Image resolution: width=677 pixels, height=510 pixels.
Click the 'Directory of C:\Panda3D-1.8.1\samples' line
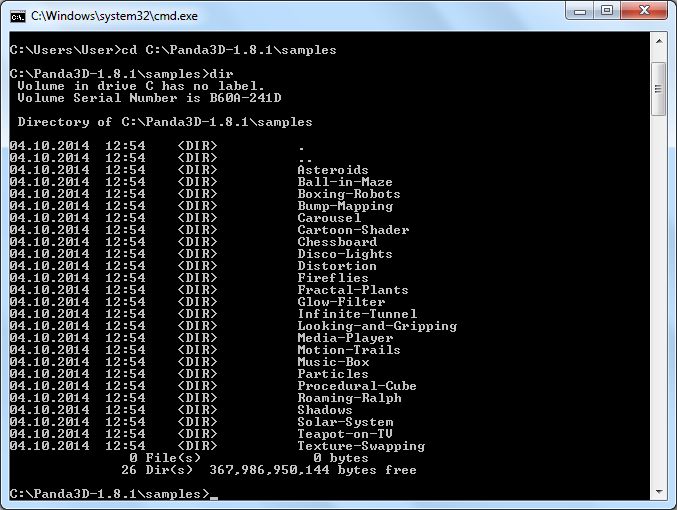(165, 122)
